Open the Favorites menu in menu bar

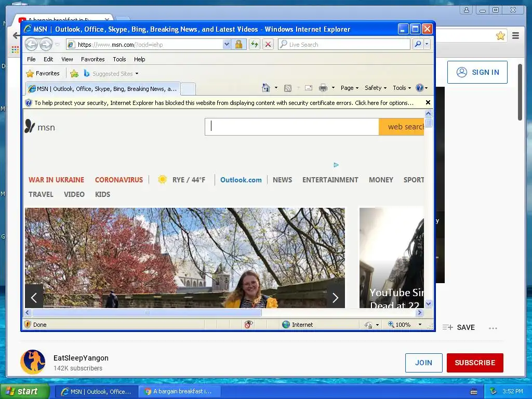click(x=92, y=59)
